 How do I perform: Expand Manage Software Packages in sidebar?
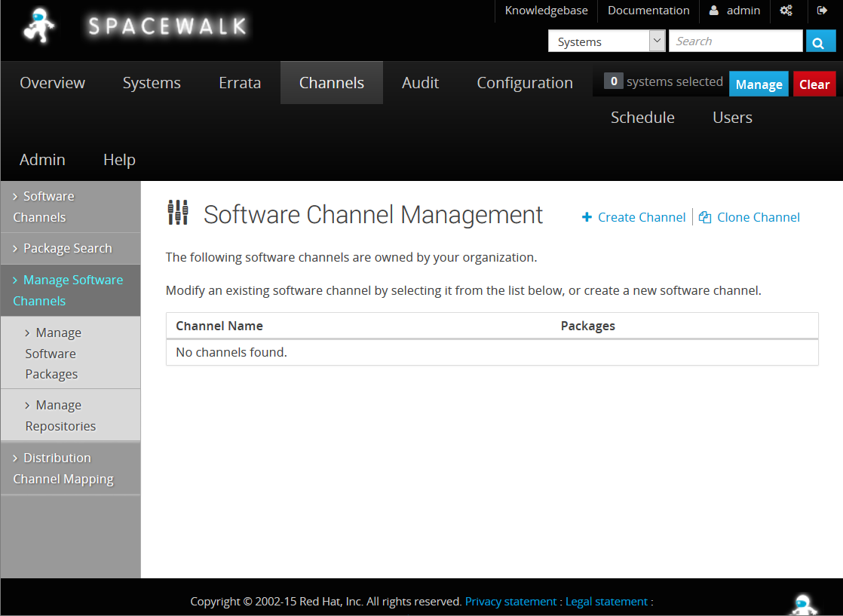[51, 353]
